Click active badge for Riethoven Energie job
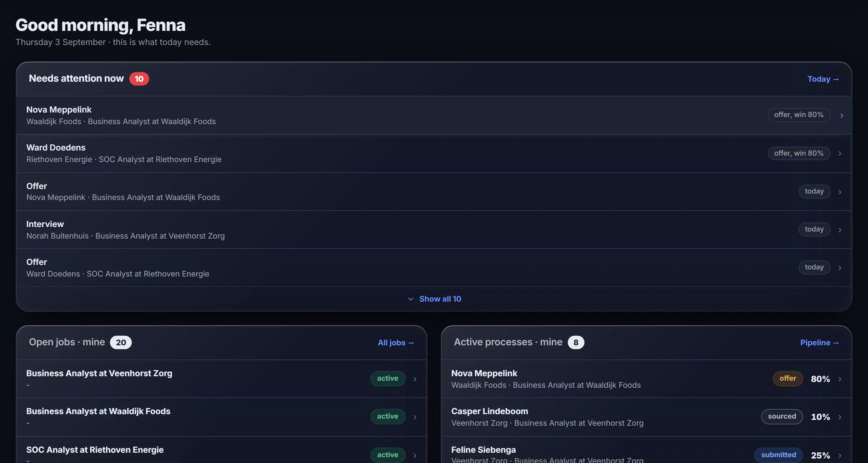The width and height of the screenshot is (868, 463). click(x=387, y=455)
